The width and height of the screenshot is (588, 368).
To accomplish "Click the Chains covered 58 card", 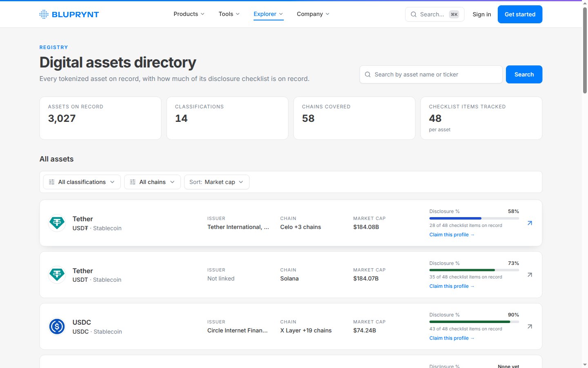I will click(x=354, y=118).
